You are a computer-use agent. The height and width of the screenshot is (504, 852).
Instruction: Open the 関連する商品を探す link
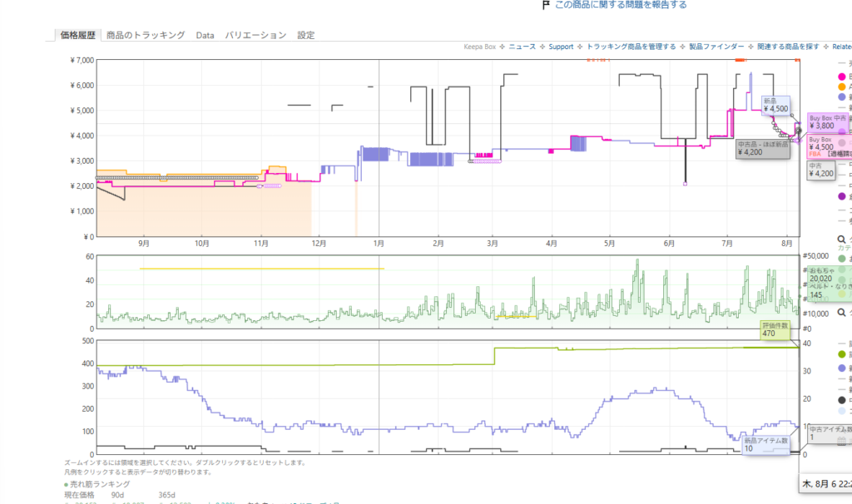click(788, 47)
